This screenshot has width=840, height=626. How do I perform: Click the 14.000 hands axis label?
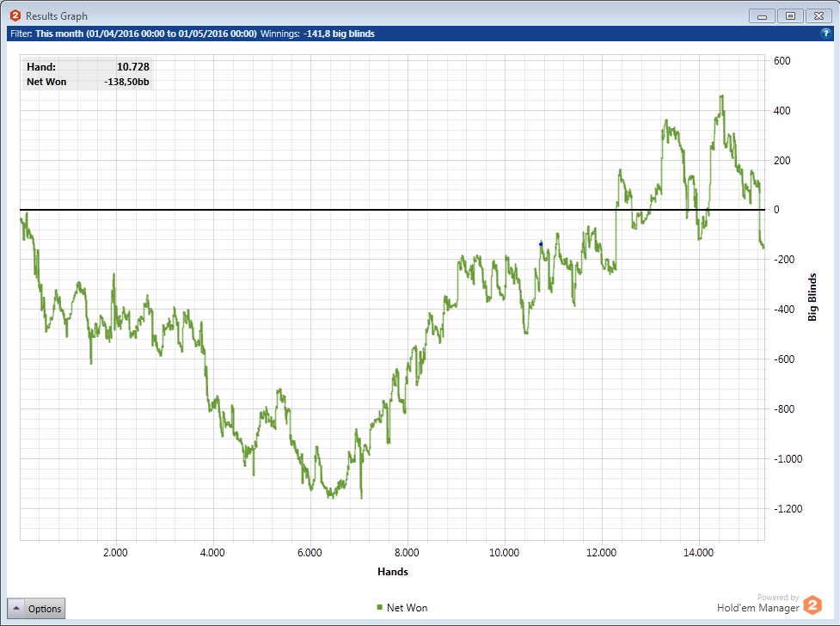pos(699,553)
